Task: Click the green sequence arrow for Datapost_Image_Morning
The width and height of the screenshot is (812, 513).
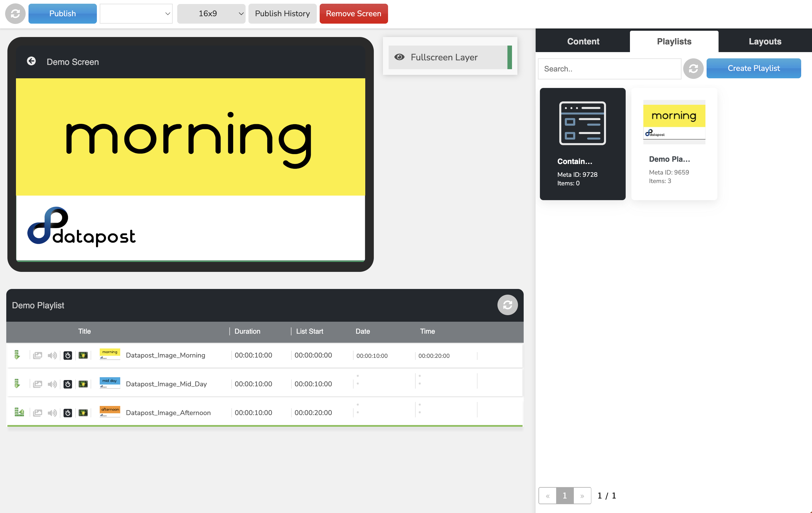Action: 17,355
